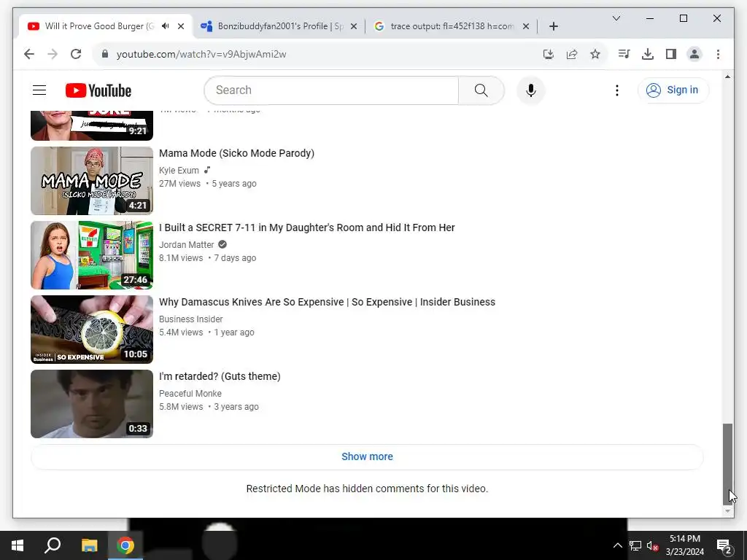Close the trace output tab
This screenshot has width=747, height=560.
pyautogui.click(x=526, y=26)
